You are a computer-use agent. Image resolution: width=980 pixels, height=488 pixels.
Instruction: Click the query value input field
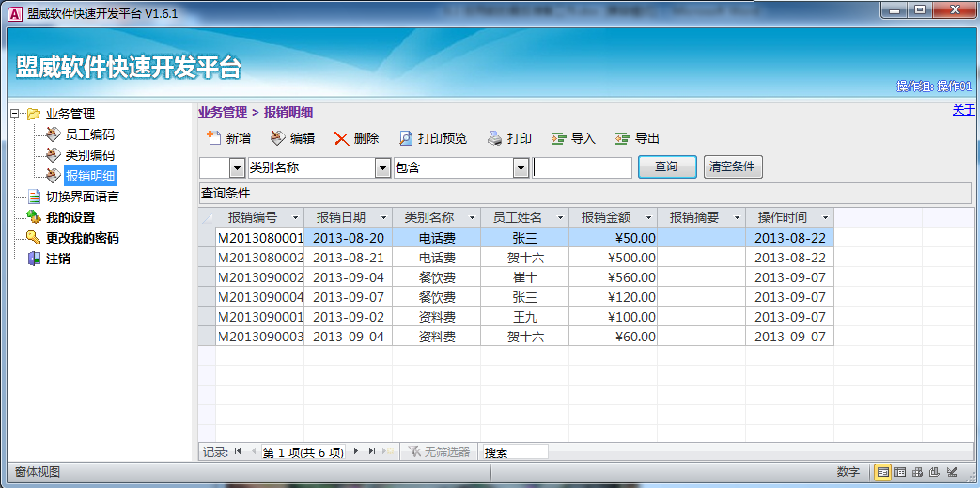582,167
